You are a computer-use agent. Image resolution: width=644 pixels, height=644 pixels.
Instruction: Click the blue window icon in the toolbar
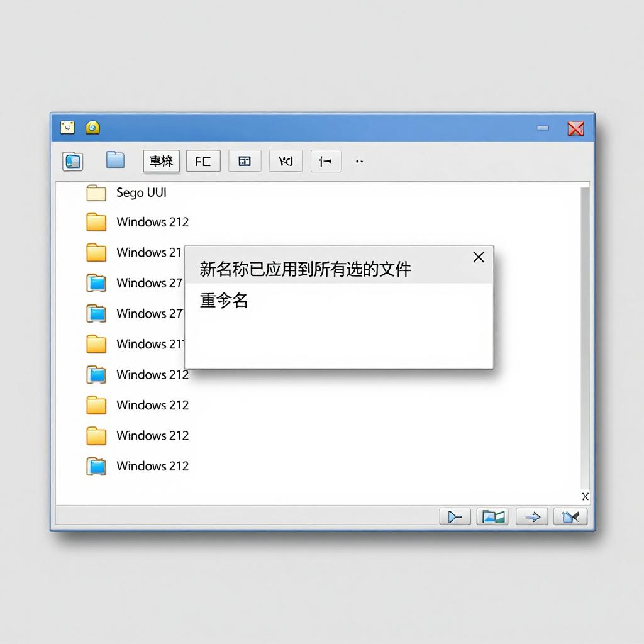[x=73, y=161]
